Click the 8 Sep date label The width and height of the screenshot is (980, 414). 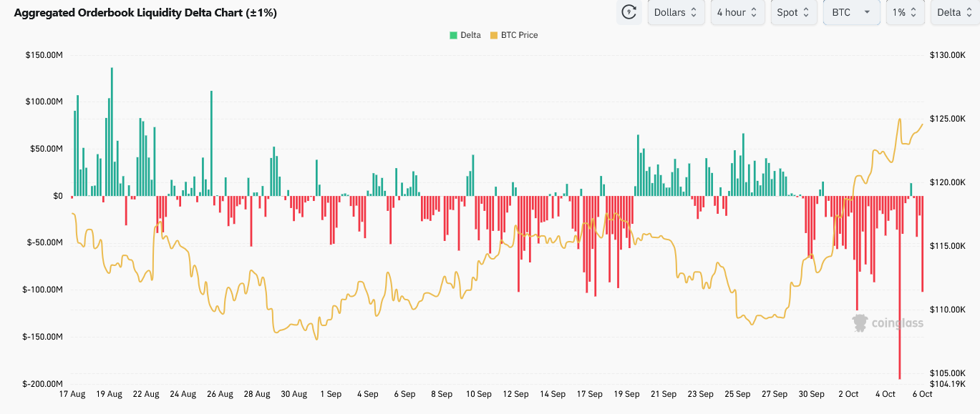tap(442, 394)
